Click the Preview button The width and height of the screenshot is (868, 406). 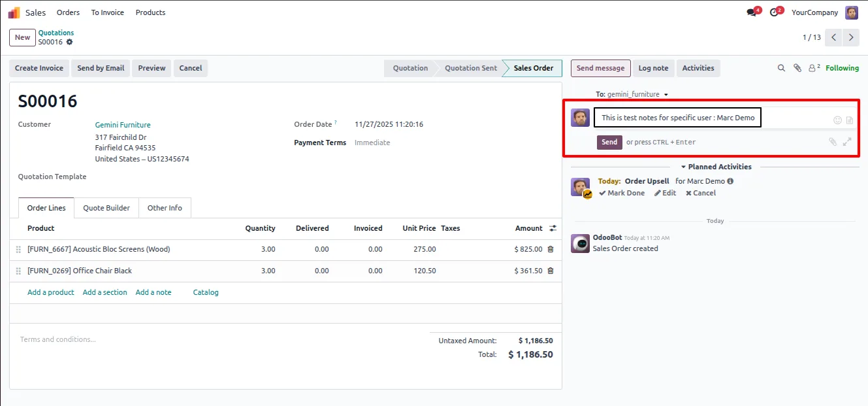click(152, 68)
